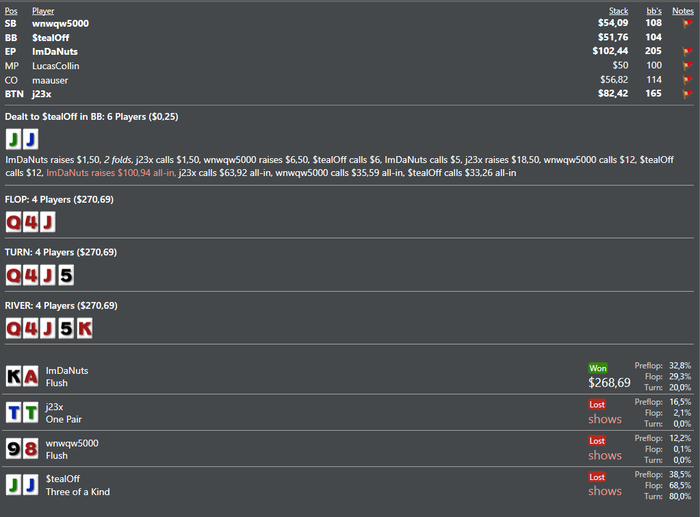Open notes flag for wnwqw5000
Image resolution: width=700 pixels, height=517 pixels.
pyautogui.click(x=687, y=23)
